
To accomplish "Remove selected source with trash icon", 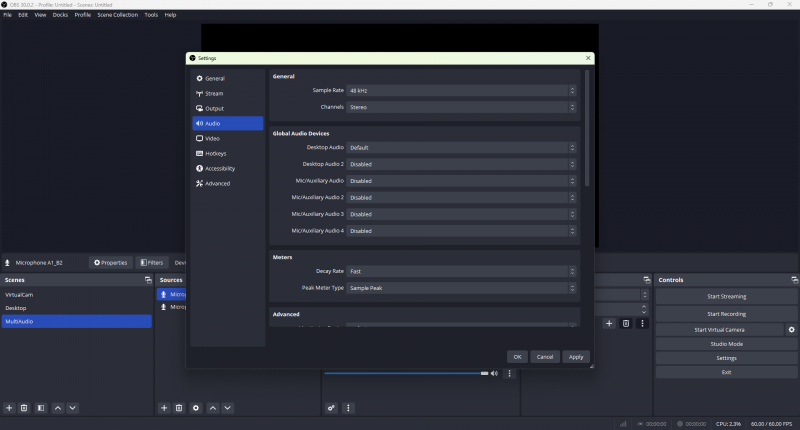I will (179, 408).
